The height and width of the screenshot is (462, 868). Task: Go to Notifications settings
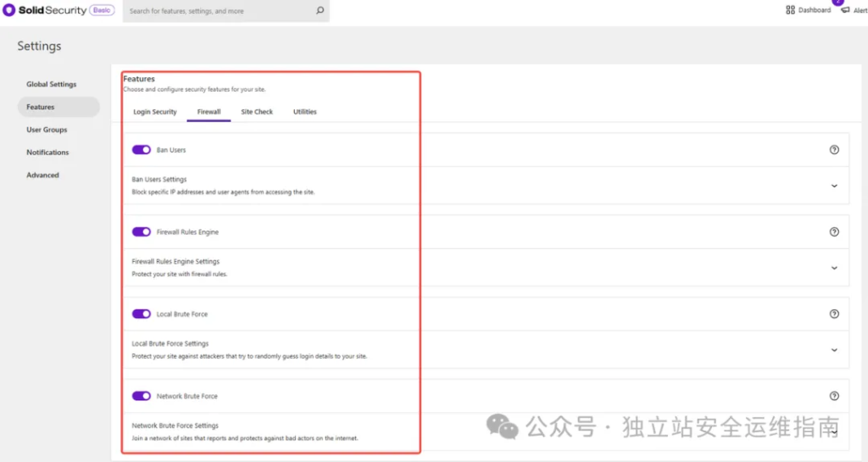[47, 152]
